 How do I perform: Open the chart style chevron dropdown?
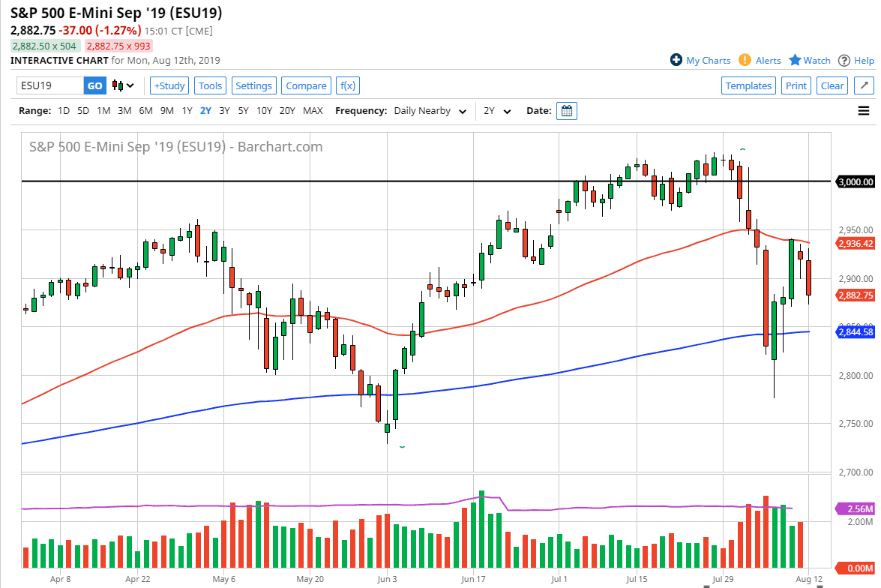click(129, 85)
